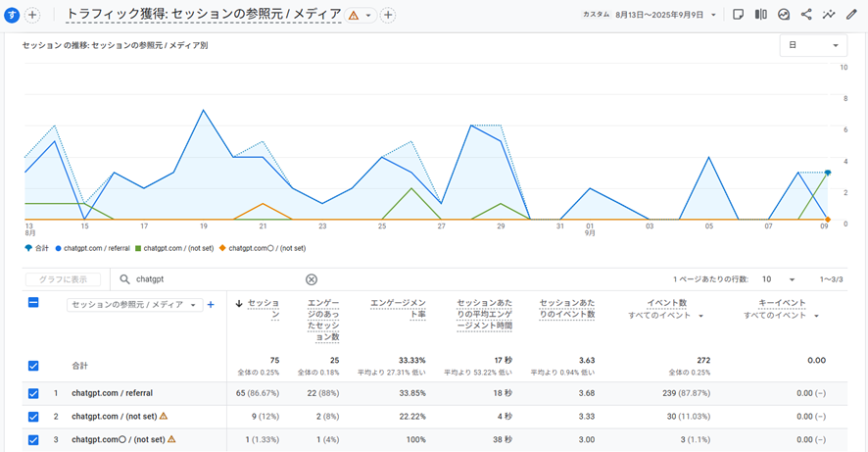Toggle the 合計 row checkbox

33,366
